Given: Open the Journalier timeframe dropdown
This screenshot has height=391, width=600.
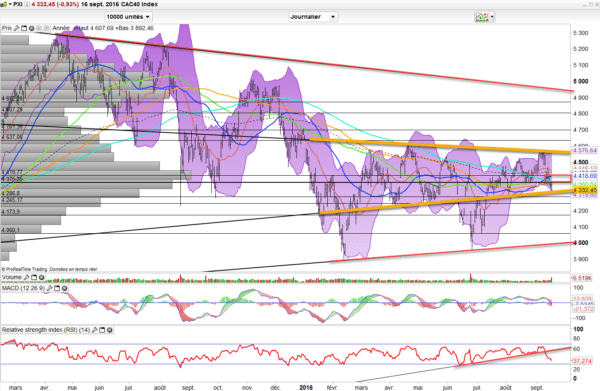Looking at the screenshot, I should coord(313,17).
